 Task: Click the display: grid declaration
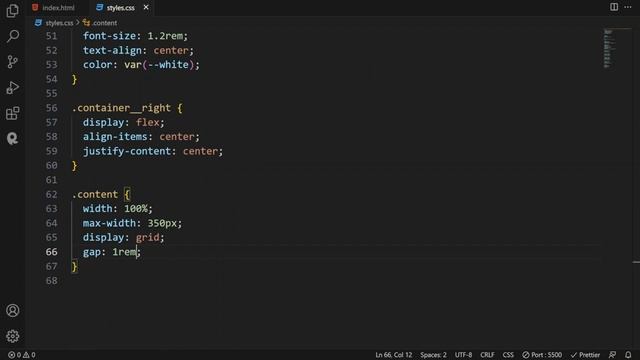click(x=123, y=238)
